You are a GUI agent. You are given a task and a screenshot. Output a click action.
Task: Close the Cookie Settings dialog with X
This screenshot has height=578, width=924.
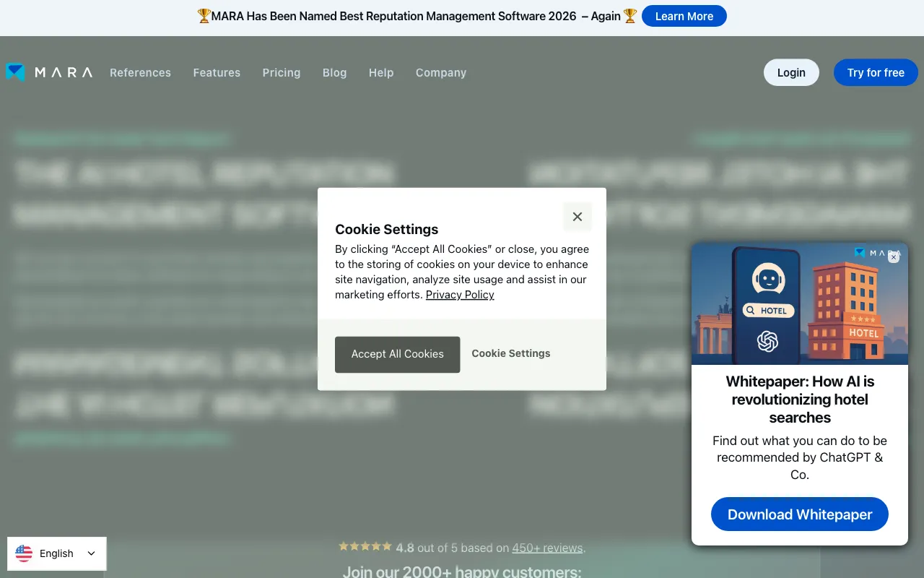point(577,217)
